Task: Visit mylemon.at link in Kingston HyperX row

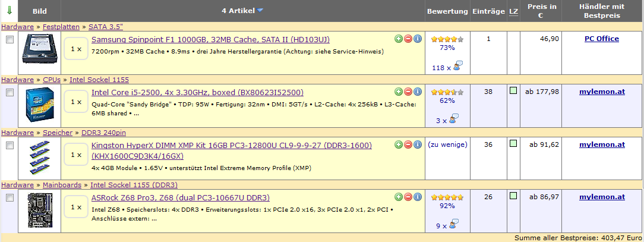Action: [x=602, y=144]
